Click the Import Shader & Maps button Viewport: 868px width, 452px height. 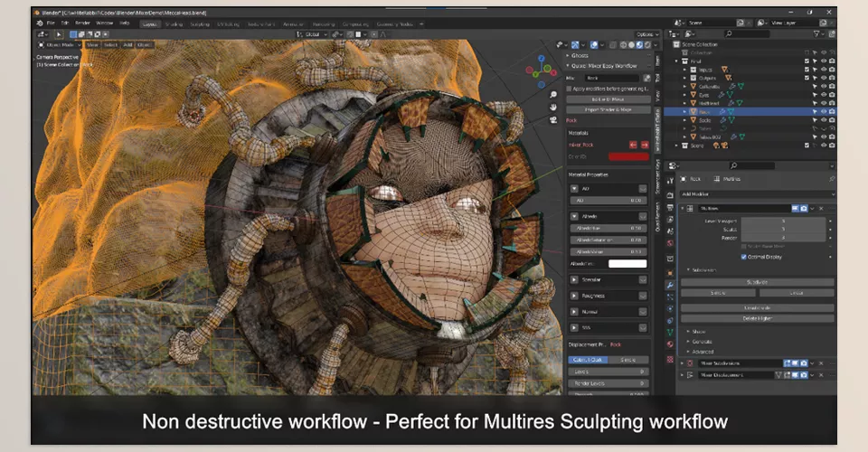click(x=609, y=109)
